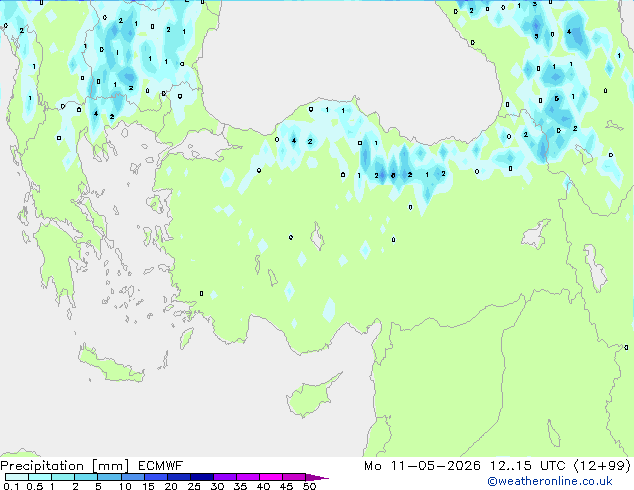Click the 35–40 mm legend color box
The height and width of the screenshot is (490, 634).
(x=247, y=477)
